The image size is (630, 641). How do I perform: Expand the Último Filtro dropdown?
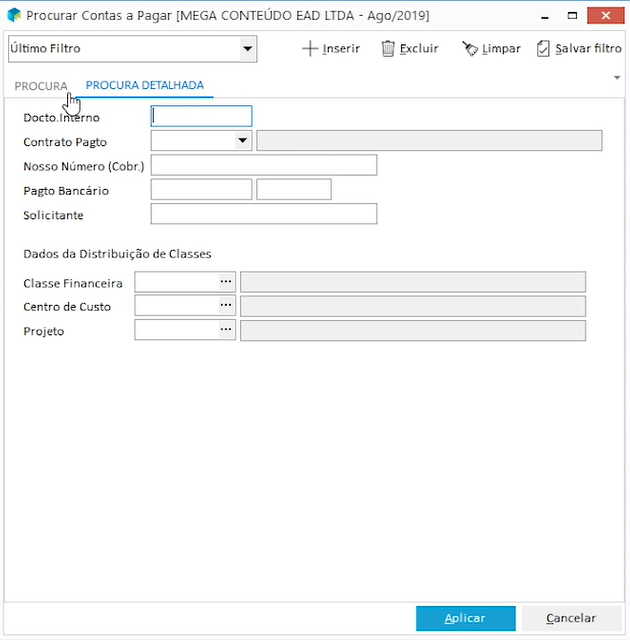(247, 49)
